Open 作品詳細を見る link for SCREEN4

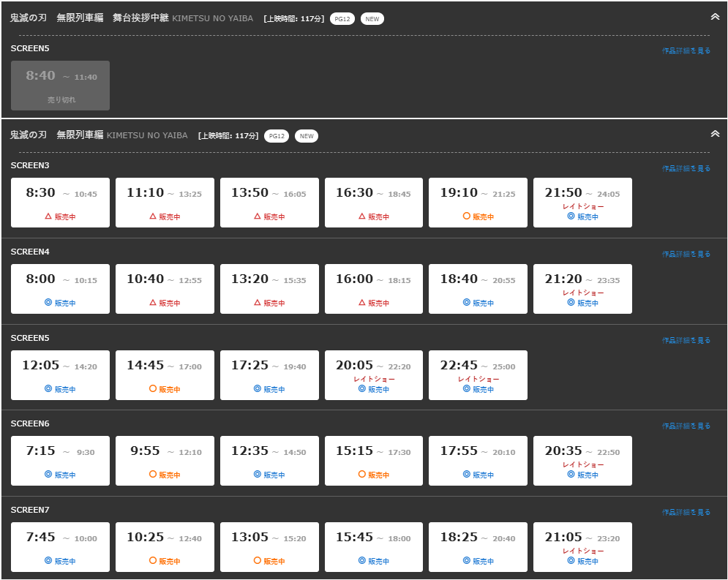[686, 254]
